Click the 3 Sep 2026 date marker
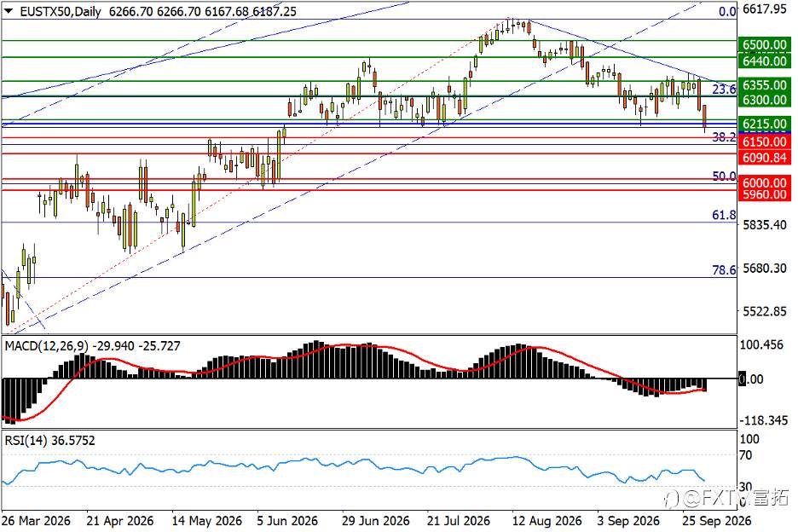Image resolution: width=798 pixels, height=532 pixels. [x=628, y=521]
